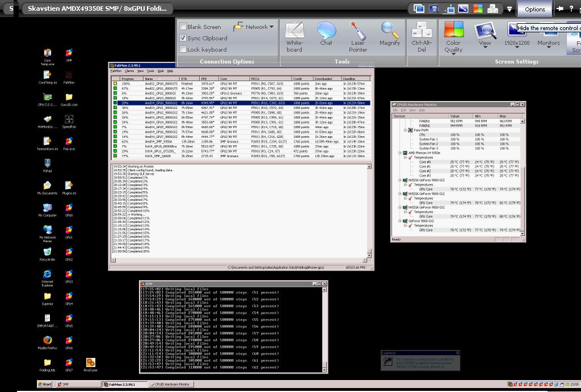Viewport: 581px width, 392px height.
Task: Open the Network dropdown
Action: click(252, 27)
